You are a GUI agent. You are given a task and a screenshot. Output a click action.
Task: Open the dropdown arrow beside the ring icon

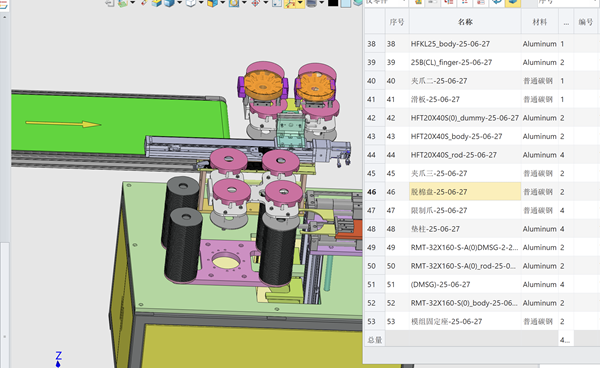pyautogui.click(x=244, y=3)
